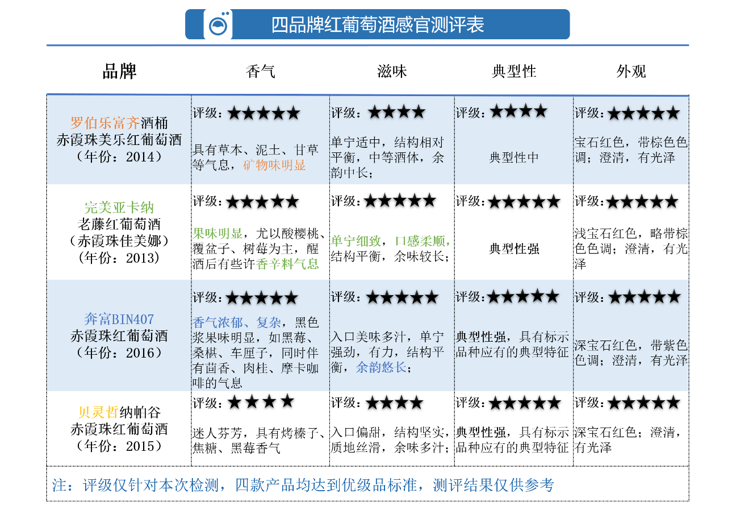
Task: Click appearance star rating for 完美亚卡纳
Action: click(x=643, y=202)
